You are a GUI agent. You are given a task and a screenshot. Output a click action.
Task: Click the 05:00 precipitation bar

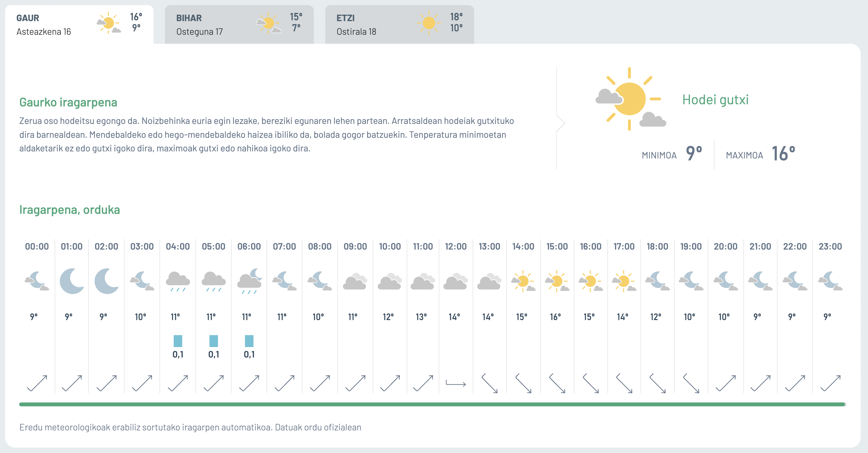tap(214, 341)
